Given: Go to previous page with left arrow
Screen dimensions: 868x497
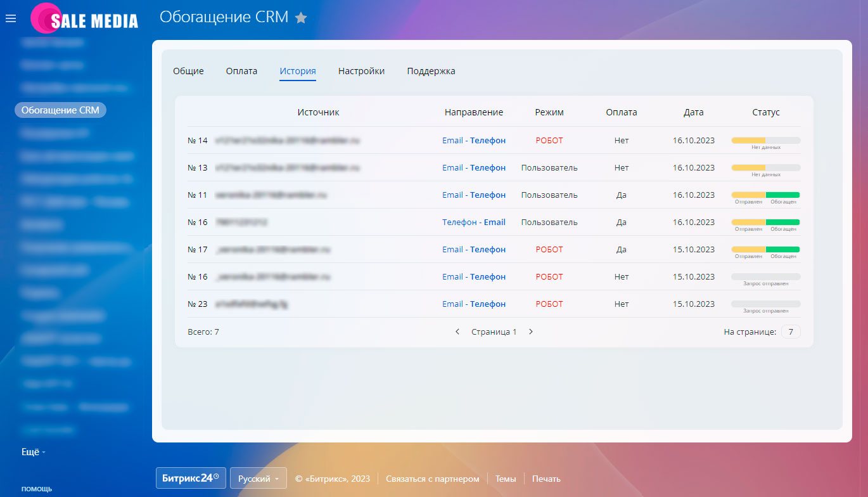Looking at the screenshot, I should (457, 331).
